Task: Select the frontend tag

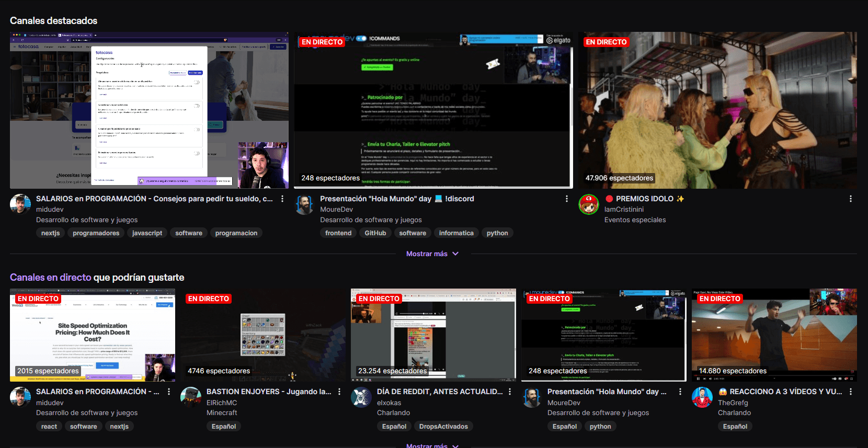Action: (338, 233)
